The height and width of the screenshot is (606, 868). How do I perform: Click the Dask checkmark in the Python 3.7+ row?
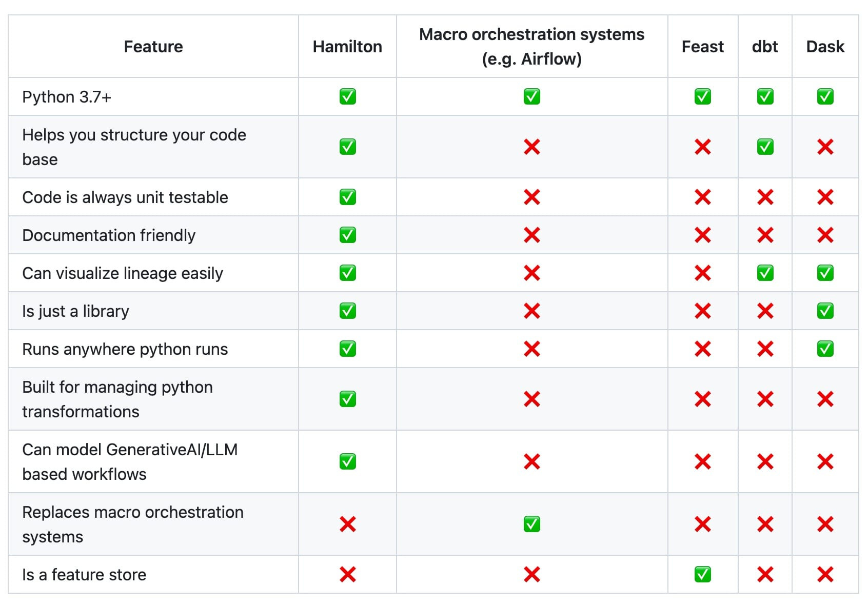tap(825, 96)
